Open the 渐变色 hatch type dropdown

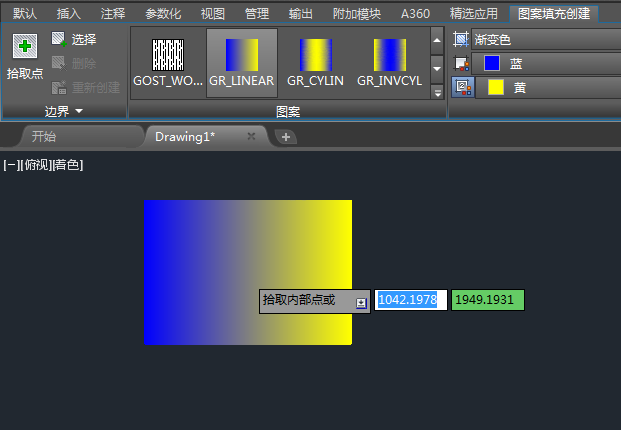point(546,39)
